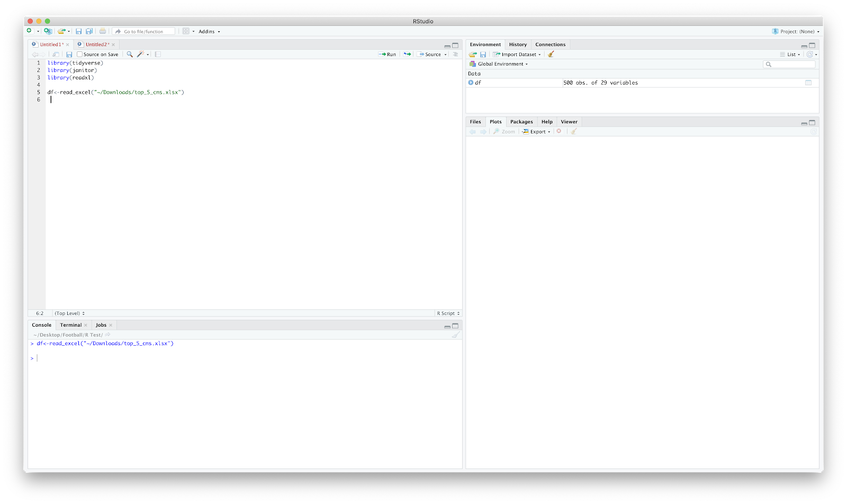Click the clear environment broom icon

point(551,55)
